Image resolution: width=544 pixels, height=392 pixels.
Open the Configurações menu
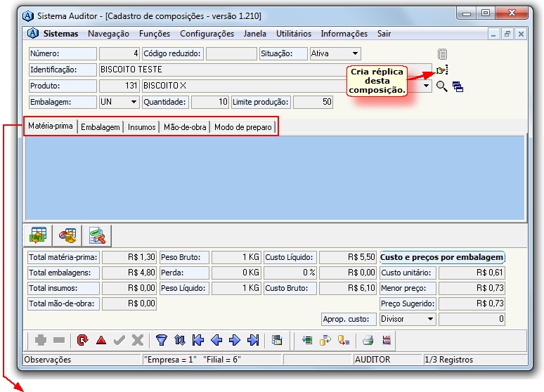[207, 34]
